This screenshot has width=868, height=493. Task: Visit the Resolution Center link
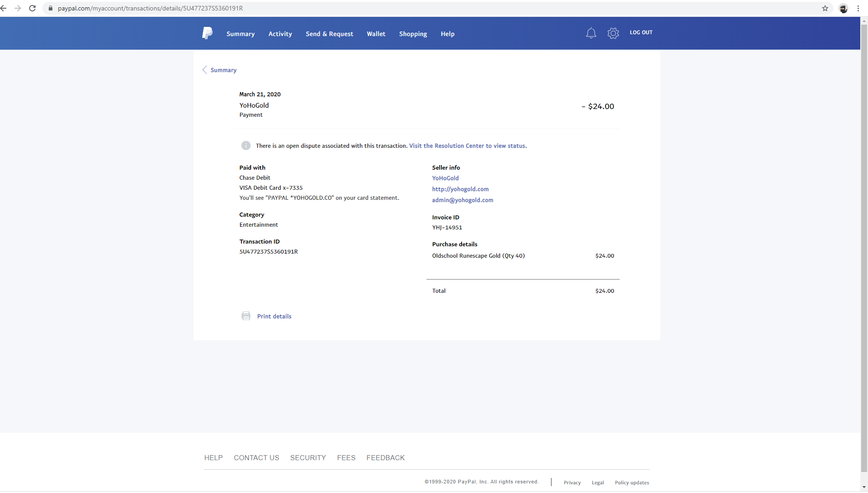(x=467, y=145)
